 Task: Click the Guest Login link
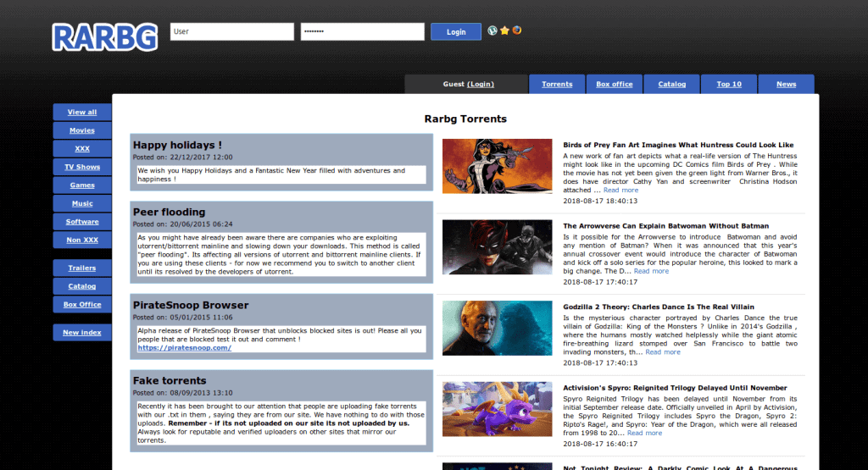point(480,84)
